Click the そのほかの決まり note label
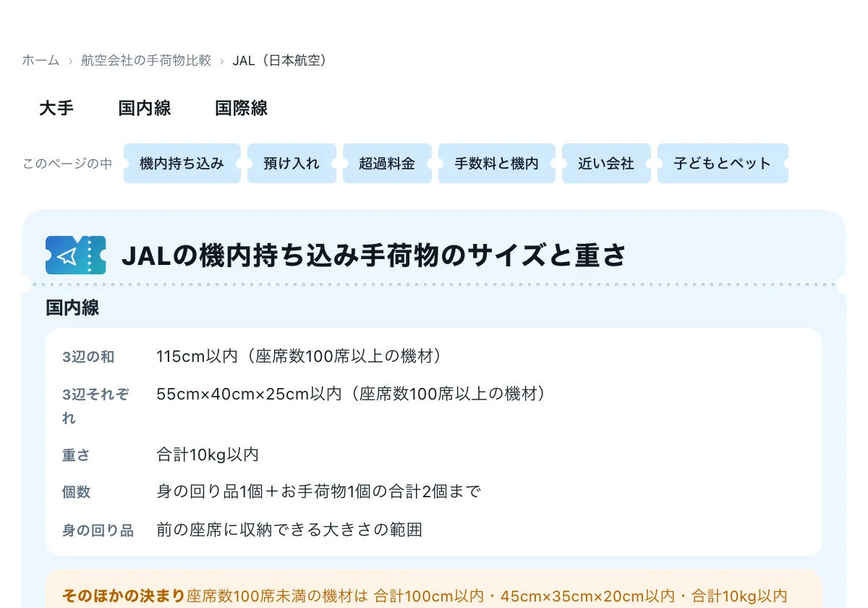Image resolution: width=868 pixels, height=608 pixels. point(124,596)
